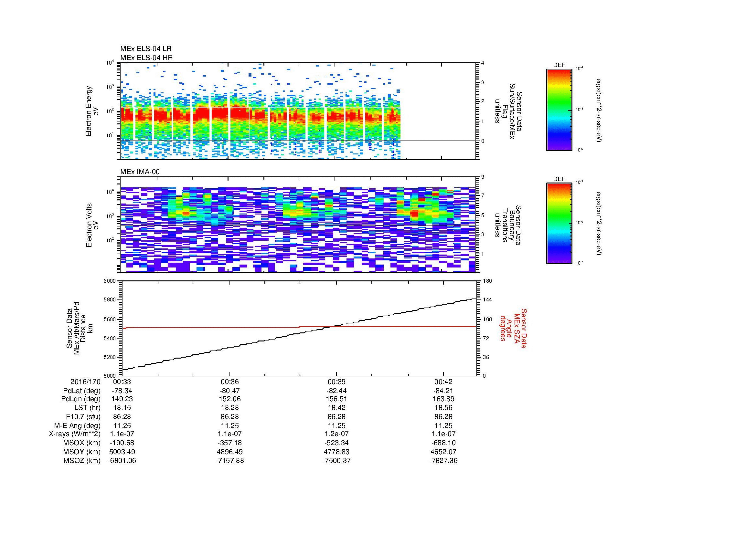Click the DEF color bar beside the ELS panel
This screenshot has width=756, height=534.
pyautogui.click(x=559, y=110)
